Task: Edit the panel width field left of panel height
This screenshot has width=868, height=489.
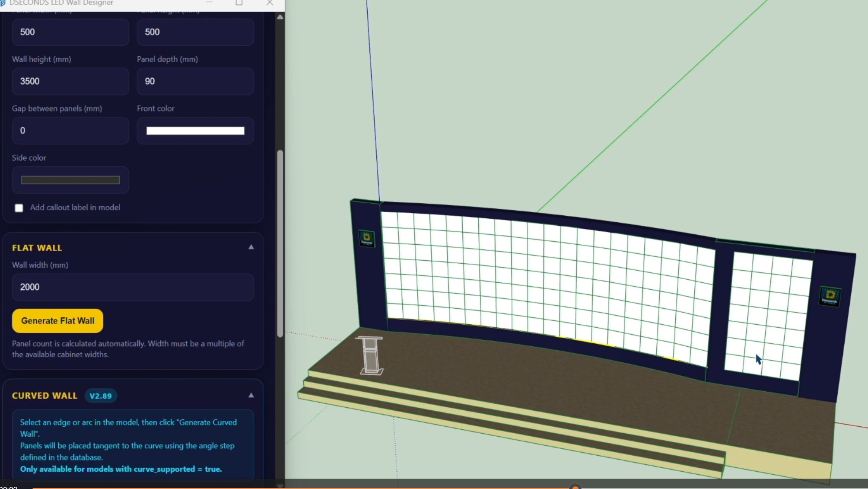Action: coord(70,32)
